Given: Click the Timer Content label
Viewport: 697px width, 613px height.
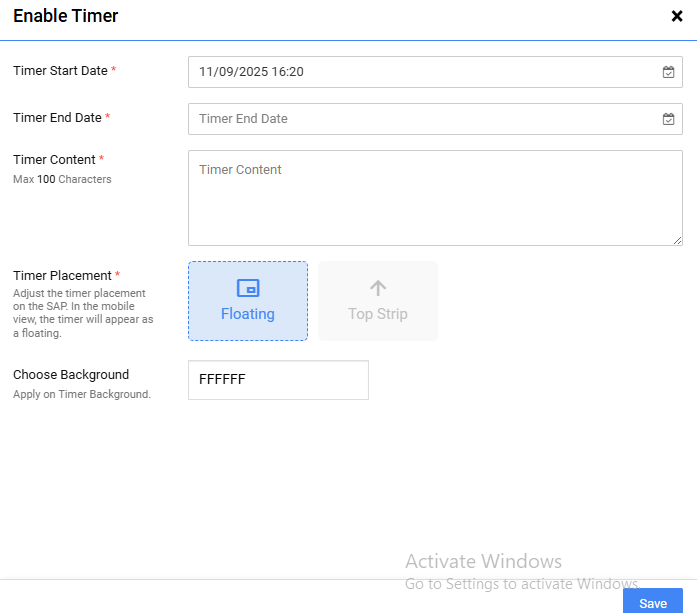Looking at the screenshot, I should point(55,160).
